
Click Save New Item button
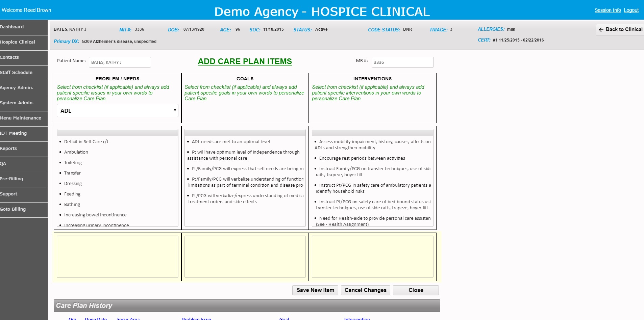[315, 290]
